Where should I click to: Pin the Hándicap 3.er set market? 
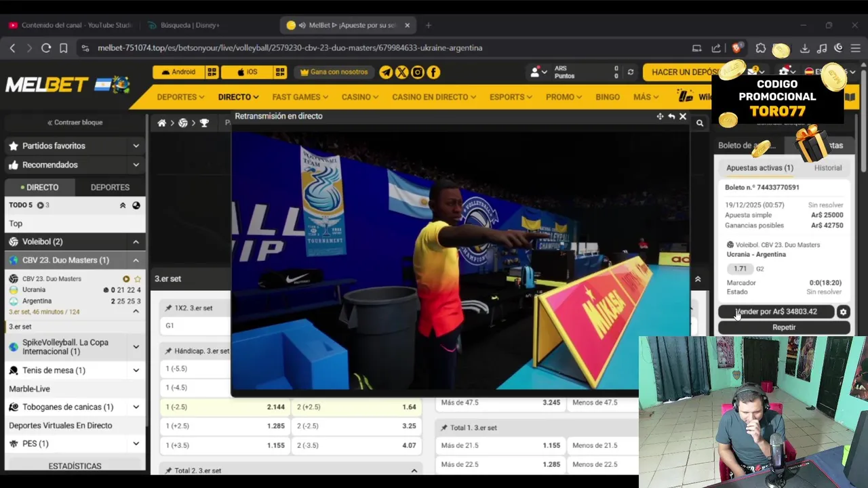click(168, 351)
